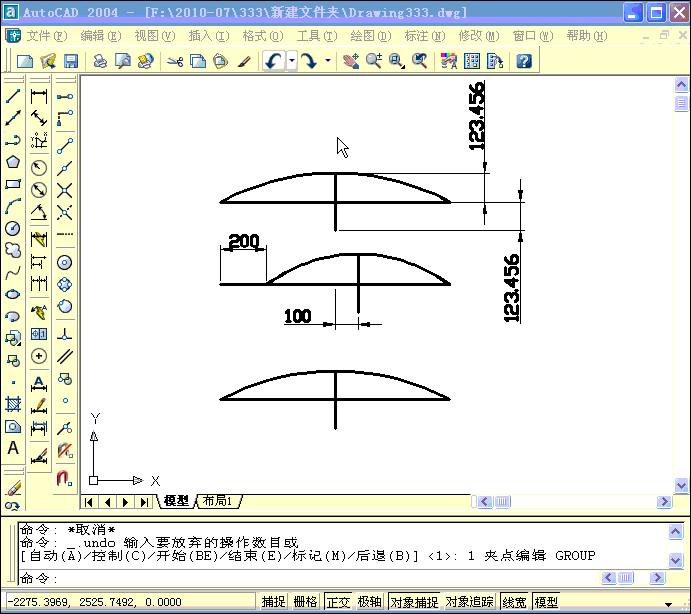Activate the Zoom Realtime tool
Screen dimensions: 691x614
(374, 61)
